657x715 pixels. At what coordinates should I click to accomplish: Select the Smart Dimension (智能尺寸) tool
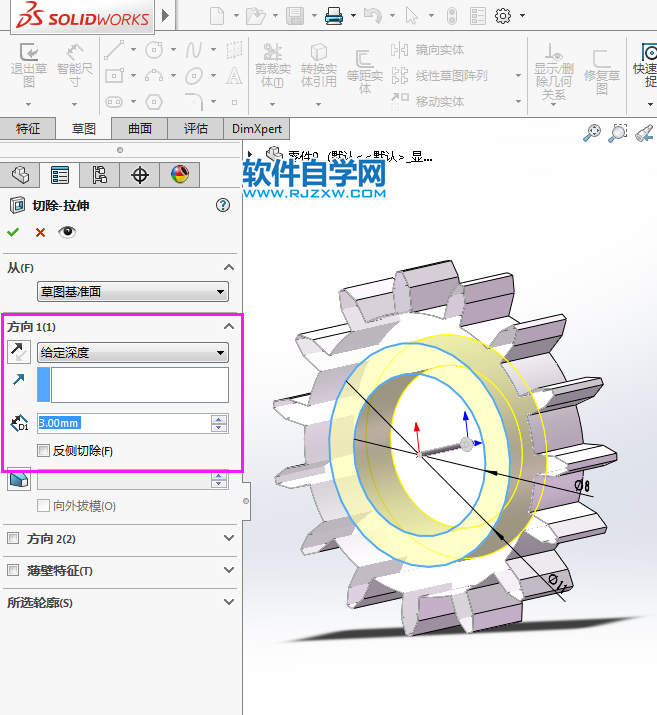[x=75, y=52]
